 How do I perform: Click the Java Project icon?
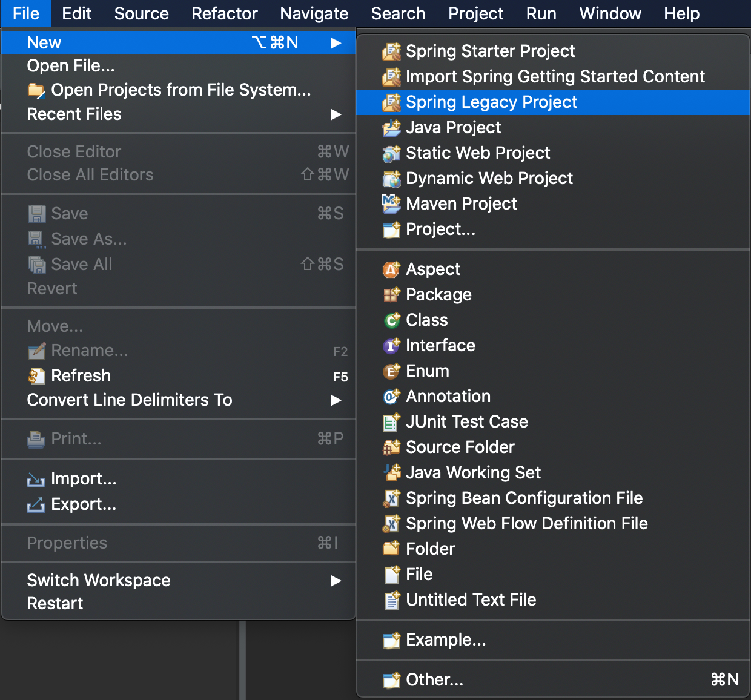pyautogui.click(x=391, y=128)
